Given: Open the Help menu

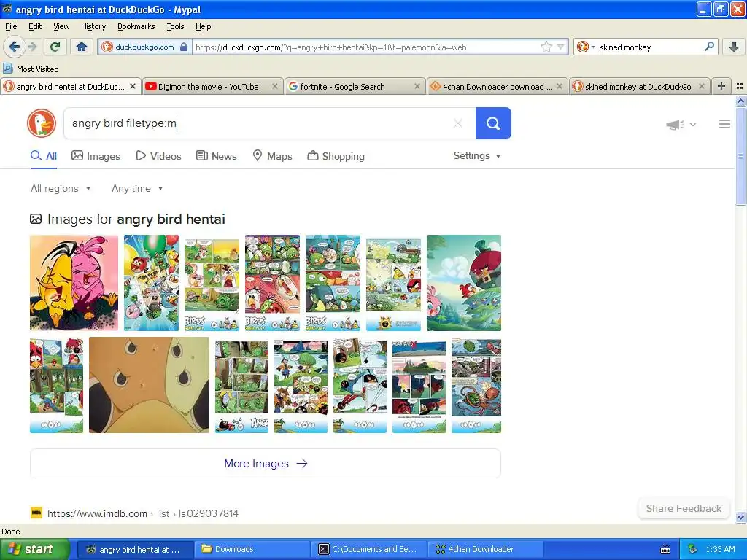Looking at the screenshot, I should point(203,26).
